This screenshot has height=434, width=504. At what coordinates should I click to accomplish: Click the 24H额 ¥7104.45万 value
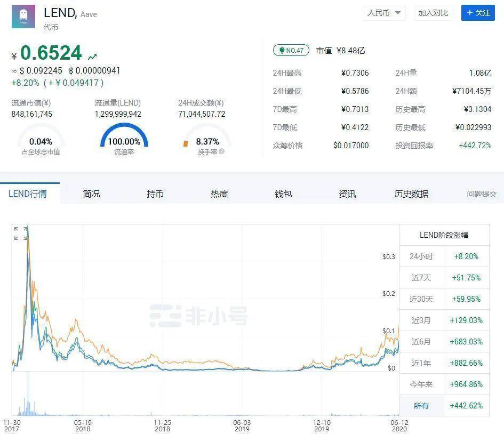tap(471, 91)
